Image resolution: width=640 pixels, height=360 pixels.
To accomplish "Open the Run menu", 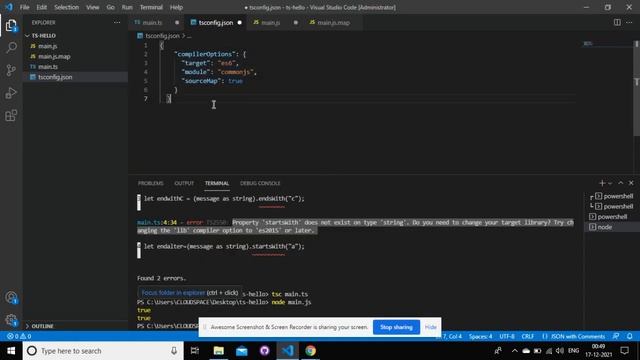I will 127,7.
